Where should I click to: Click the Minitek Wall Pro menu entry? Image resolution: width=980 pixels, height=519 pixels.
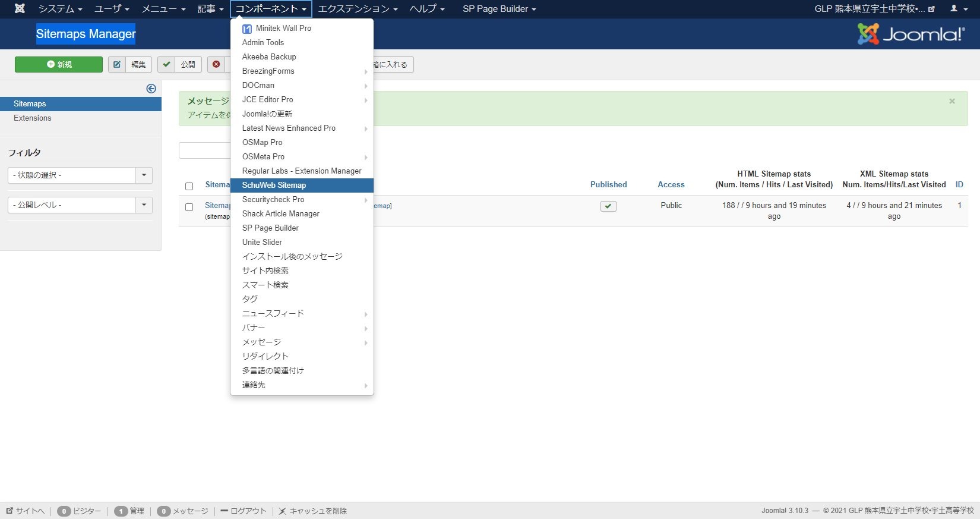tap(283, 28)
